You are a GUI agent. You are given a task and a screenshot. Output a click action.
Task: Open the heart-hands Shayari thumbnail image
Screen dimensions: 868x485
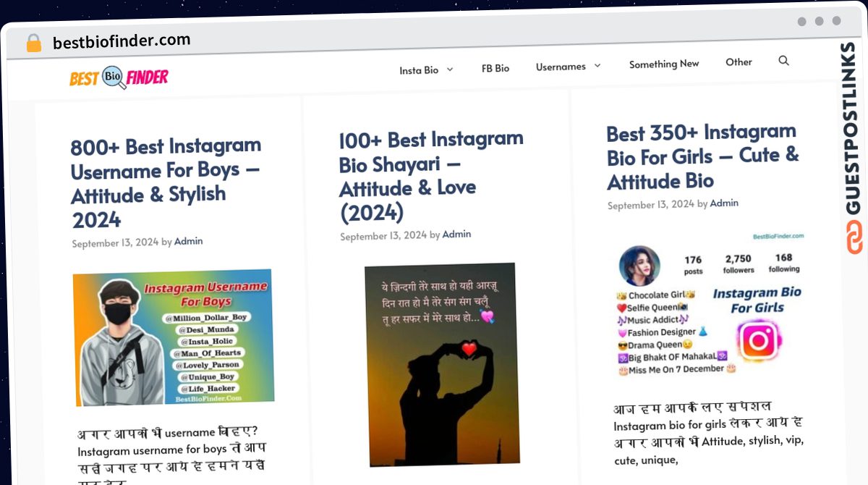[x=441, y=364]
